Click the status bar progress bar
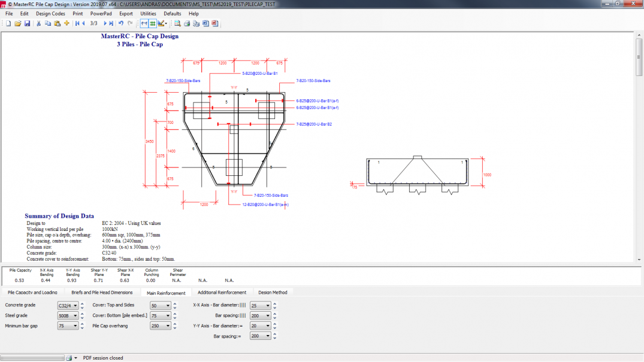 [32, 358]
